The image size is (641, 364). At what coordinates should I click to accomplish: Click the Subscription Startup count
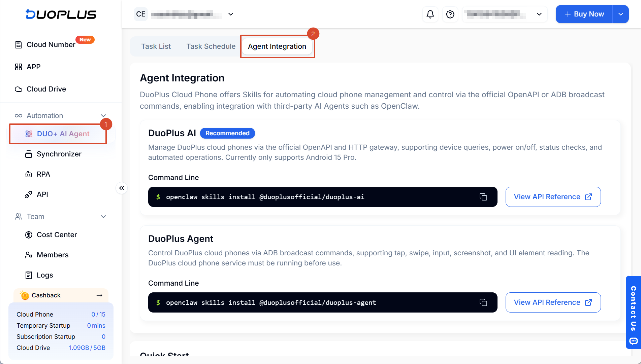point(103,337)
